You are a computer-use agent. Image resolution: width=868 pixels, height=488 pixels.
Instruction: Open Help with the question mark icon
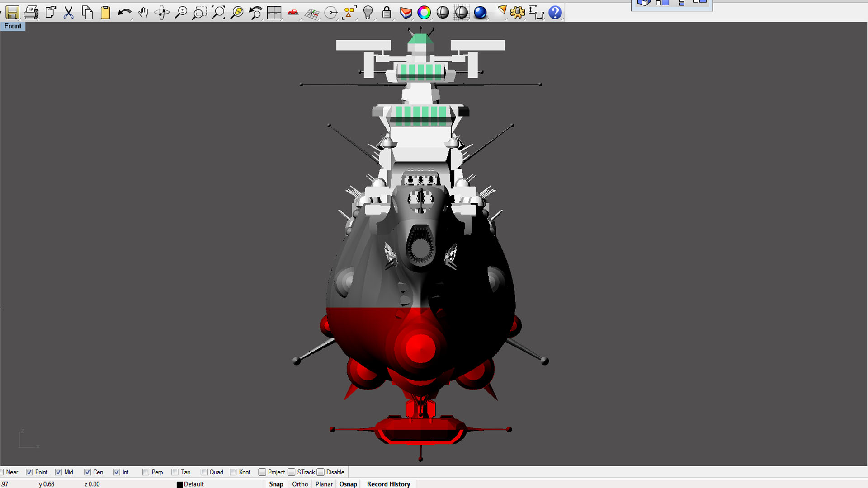[x=555, y=12]
